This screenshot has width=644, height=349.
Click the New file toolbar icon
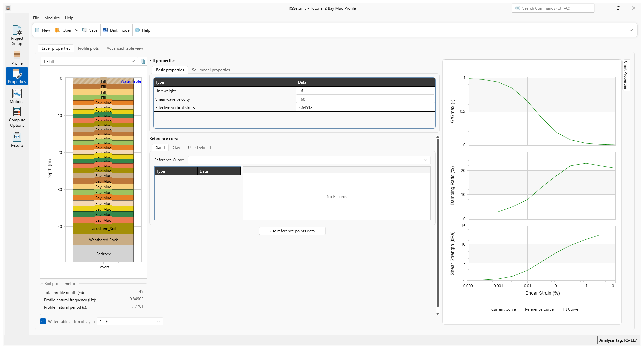[x=37, y=30]
